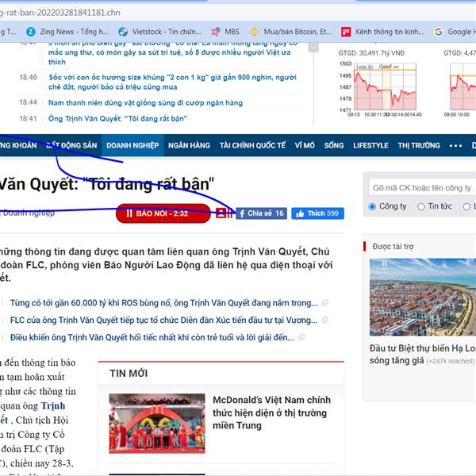The image size is (476, 476).
Task: Open the DOANH NGHIỆP menu
Action: click(132, 145)
